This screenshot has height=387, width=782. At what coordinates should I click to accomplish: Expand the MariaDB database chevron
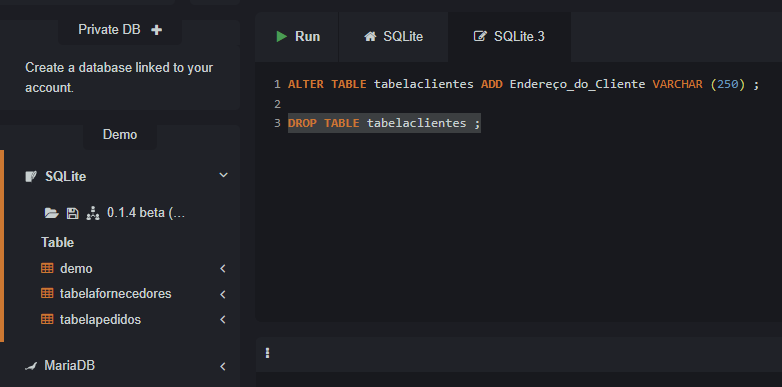point(223,367)
